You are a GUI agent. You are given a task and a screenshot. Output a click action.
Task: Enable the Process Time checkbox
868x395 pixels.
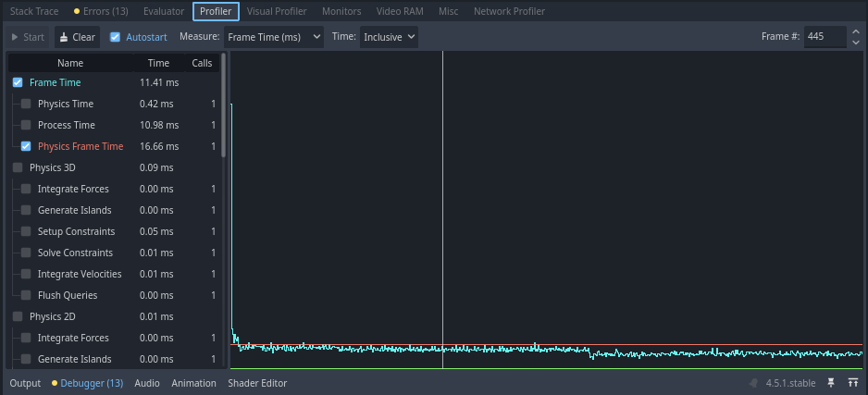click(x=26, y=125)
